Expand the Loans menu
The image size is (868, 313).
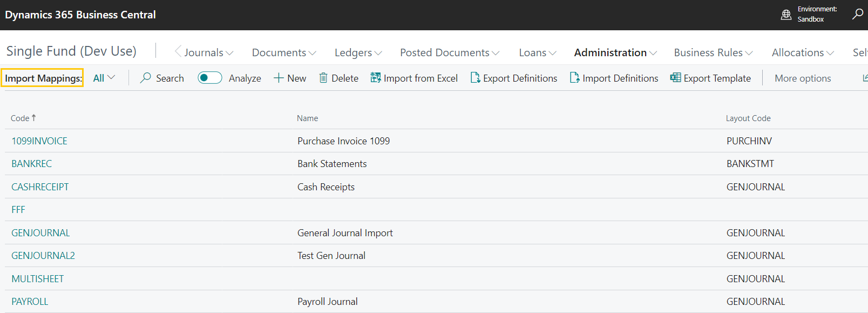pos(538,52)
